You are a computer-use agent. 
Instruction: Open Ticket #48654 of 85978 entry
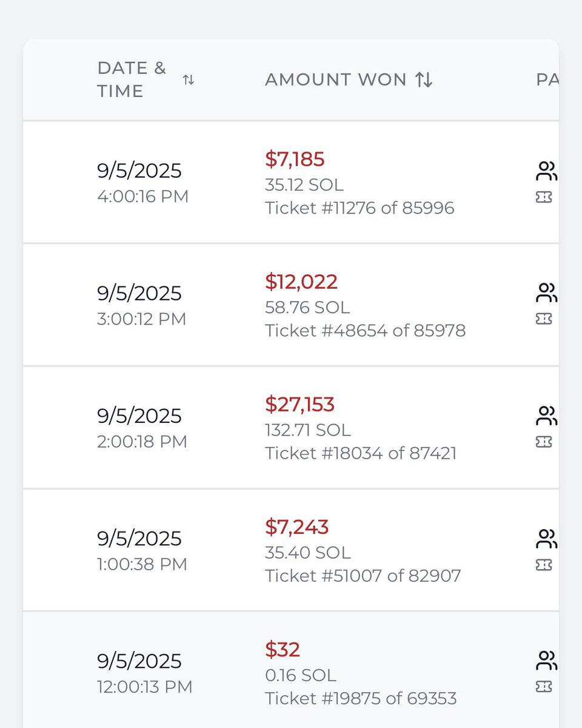(365, 331)
